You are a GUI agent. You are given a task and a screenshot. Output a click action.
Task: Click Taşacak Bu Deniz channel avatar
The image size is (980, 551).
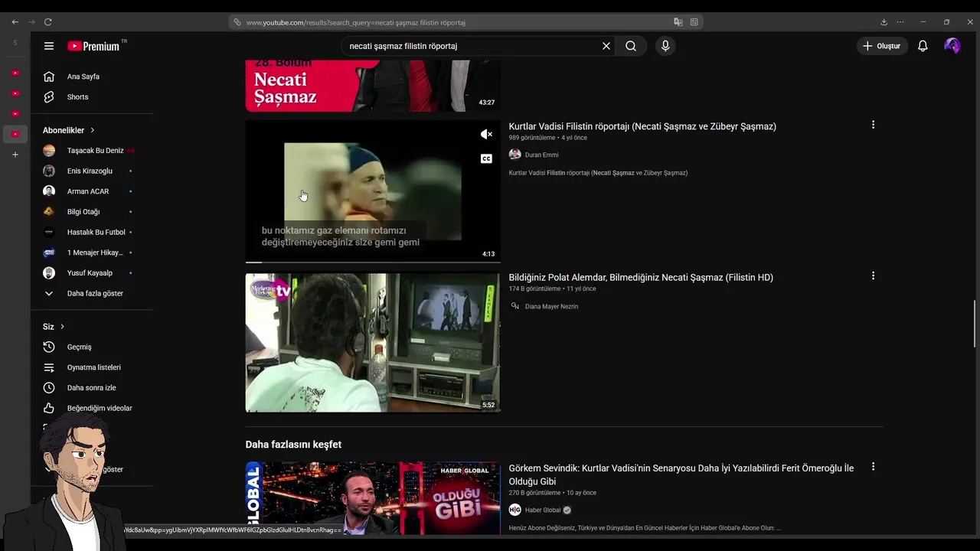click(x=49, y=151)
